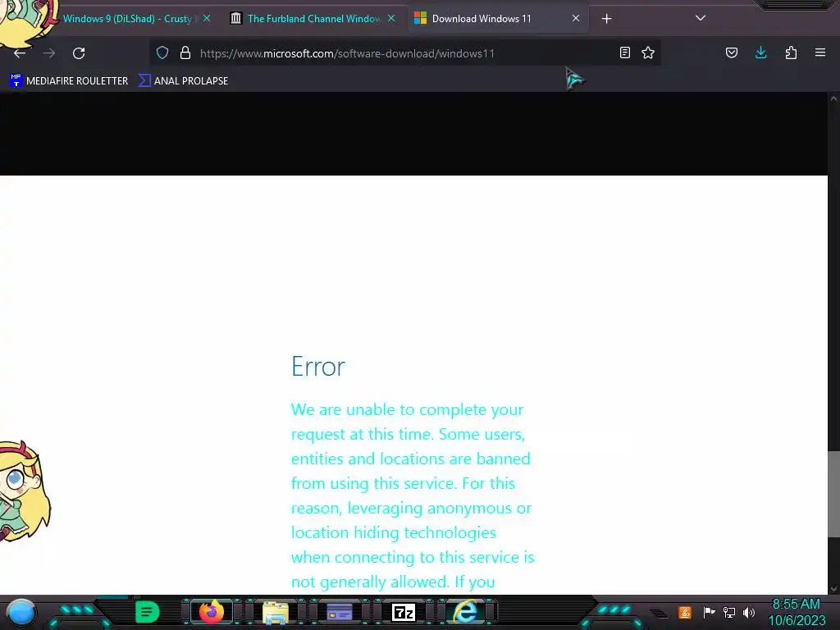Open the Start orb button
The height and width of the screenshot is (630, 840).
(21, 612)
